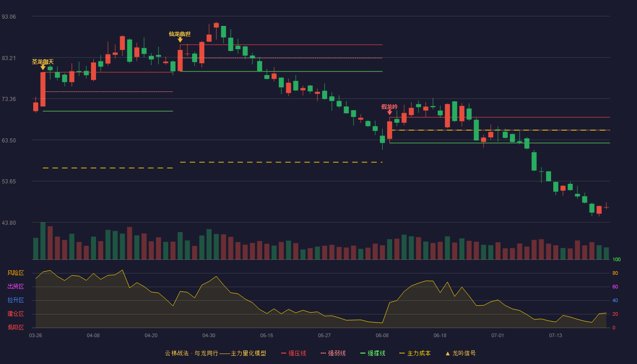Click the red arrow under 假龙吟 signal

(389, 112)
